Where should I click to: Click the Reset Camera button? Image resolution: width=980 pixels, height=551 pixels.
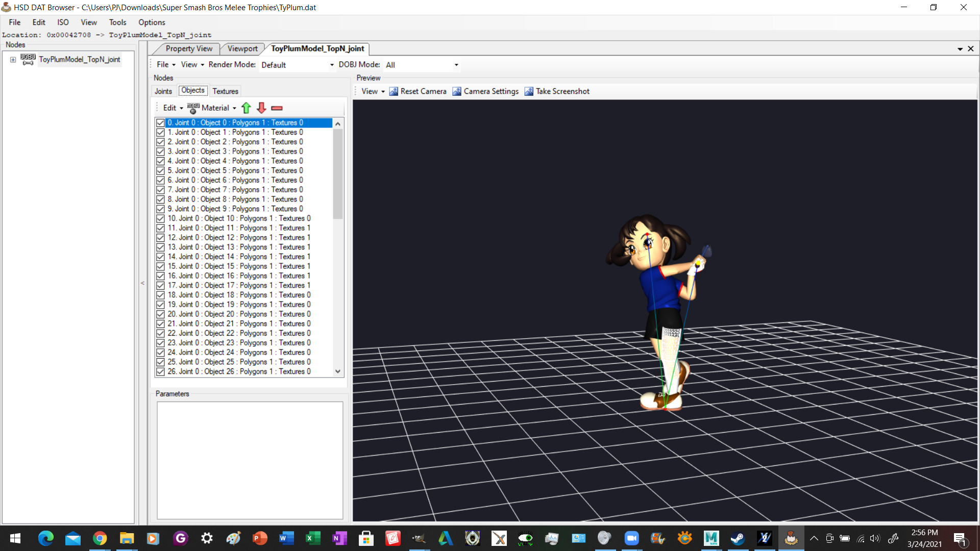(x=418, y=91)
